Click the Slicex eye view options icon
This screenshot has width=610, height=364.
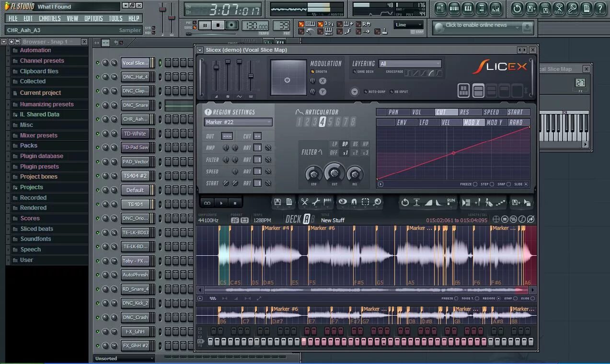coord(343,202)
